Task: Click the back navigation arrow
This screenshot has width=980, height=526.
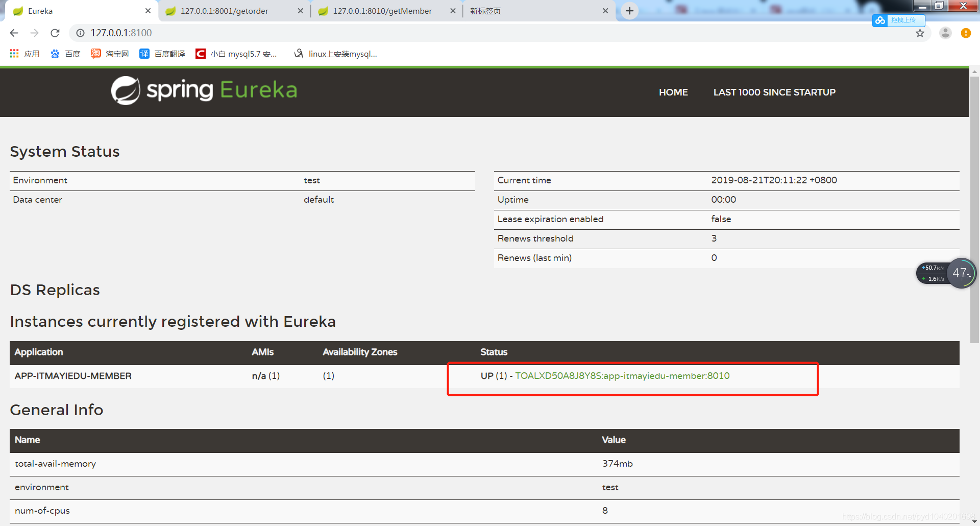Action: (13, 33)
